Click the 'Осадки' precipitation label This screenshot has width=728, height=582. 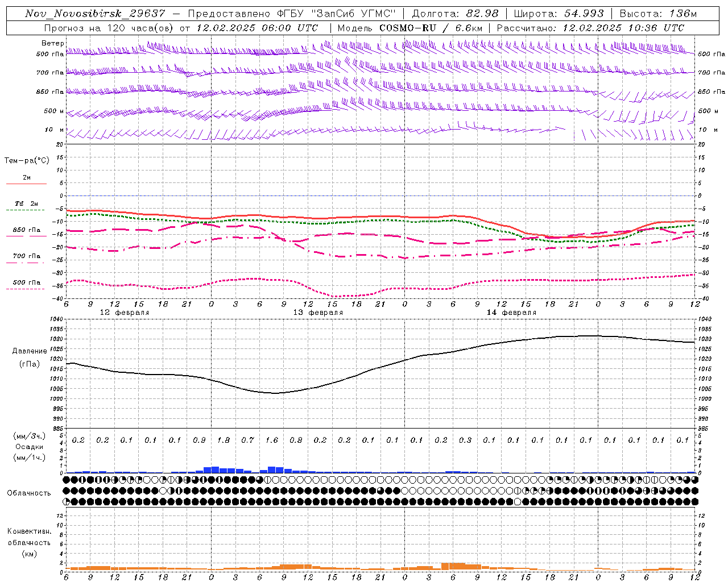pos(30,447)
